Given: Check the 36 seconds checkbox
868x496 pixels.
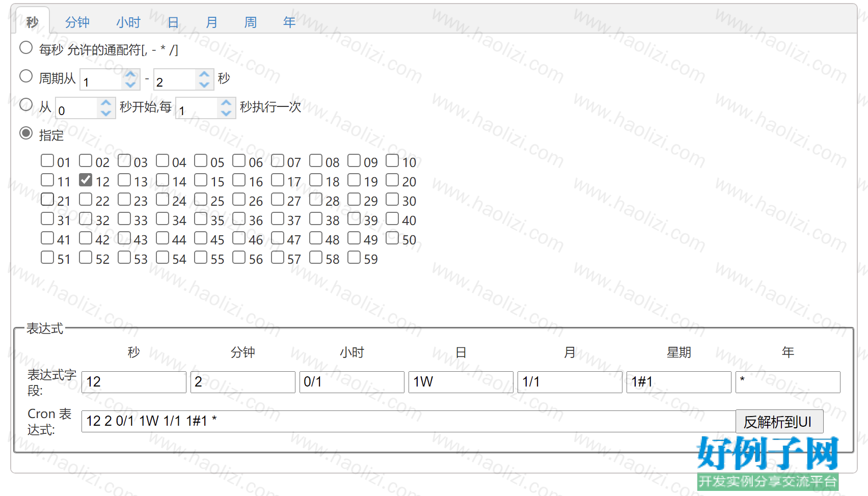Looking at the screenshot, I should 239,219.
